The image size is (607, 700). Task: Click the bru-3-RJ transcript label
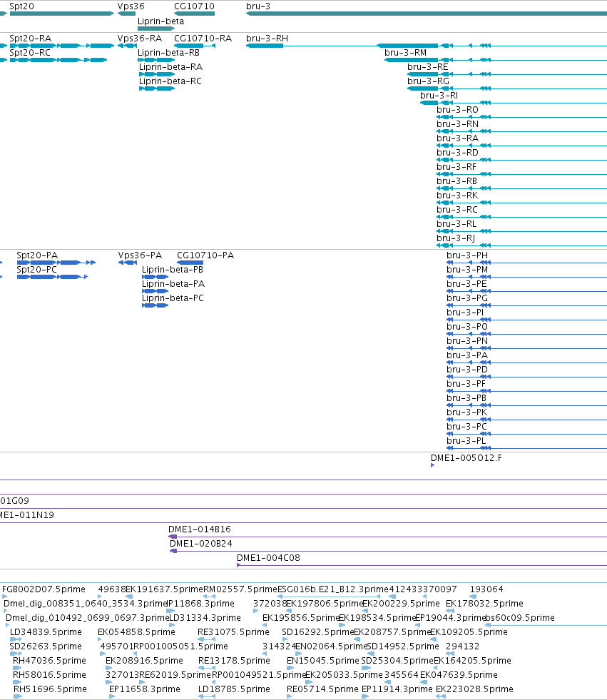(456, 238)
